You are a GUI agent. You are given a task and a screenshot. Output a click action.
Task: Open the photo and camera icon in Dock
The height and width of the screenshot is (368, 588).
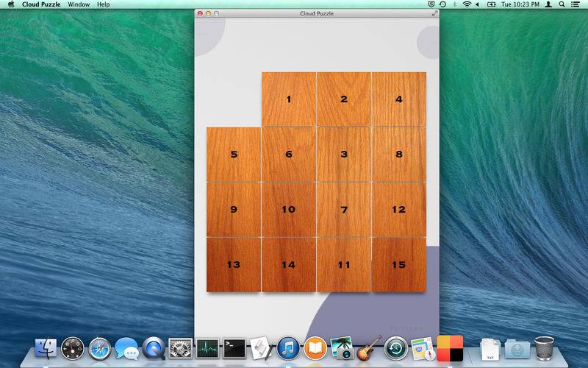pyautogui.click(x=342, y=348)
